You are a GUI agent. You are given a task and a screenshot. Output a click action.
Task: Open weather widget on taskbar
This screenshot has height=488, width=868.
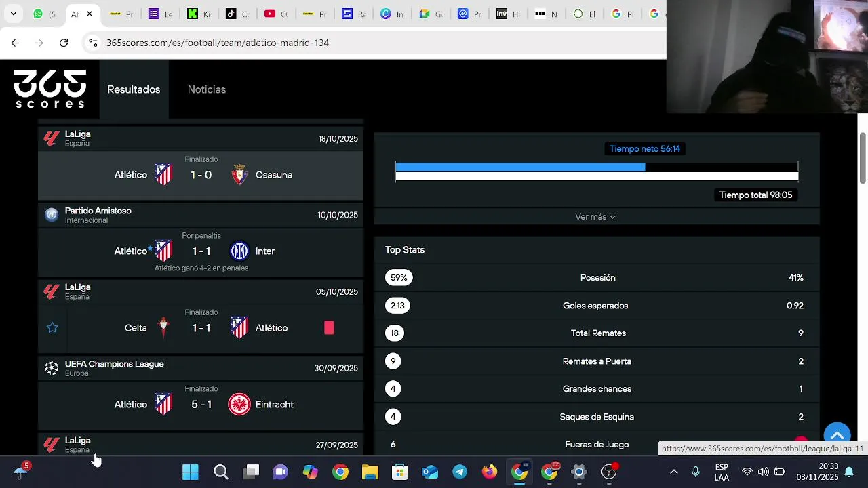click(20, 472)
